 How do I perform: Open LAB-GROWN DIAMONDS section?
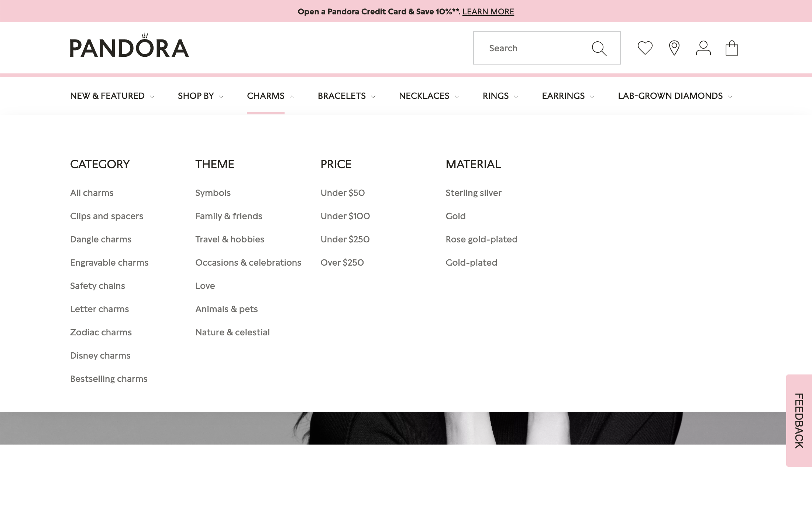click(x=670, y=96)
